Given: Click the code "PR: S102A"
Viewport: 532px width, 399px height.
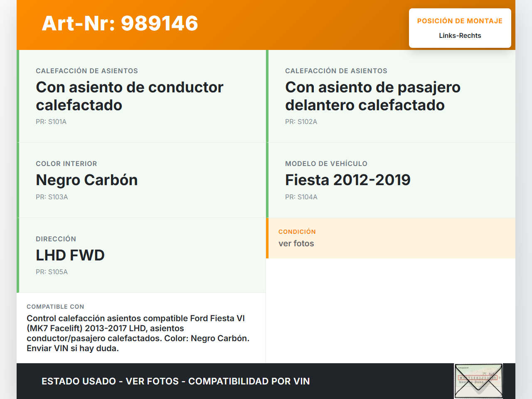Looking at the screenshot, I should [x=301, y=121].
